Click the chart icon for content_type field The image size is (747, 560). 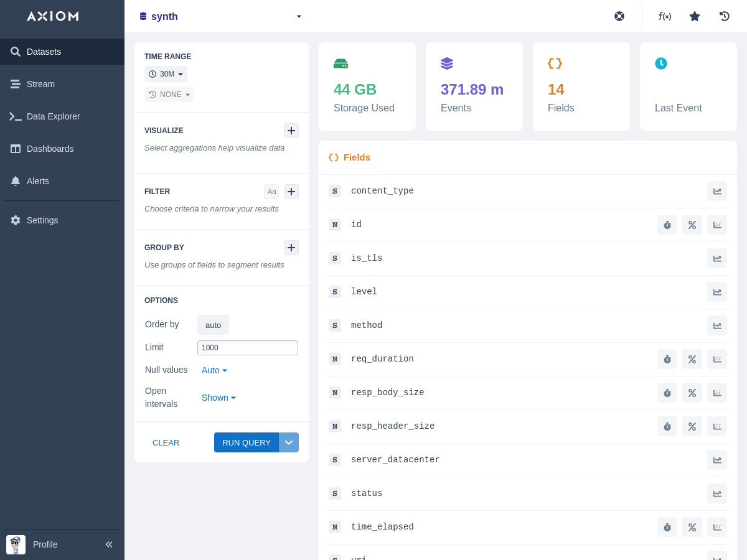717,191
